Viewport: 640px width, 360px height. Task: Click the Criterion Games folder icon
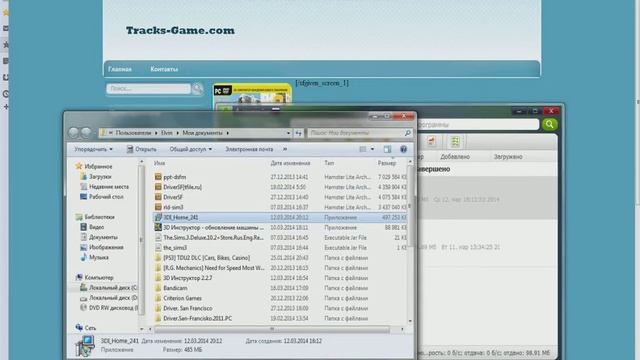coord(158,298)
